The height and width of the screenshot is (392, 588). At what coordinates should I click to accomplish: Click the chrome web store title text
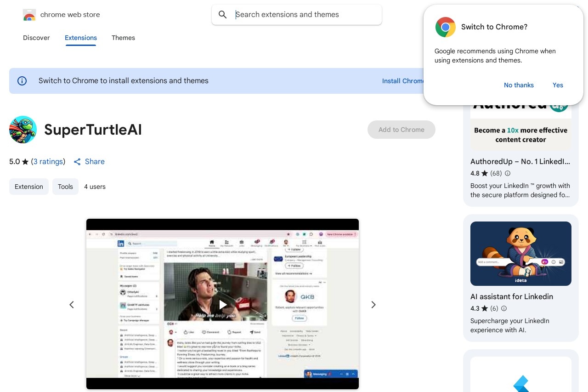pyautogui.click(x=70, y=15)
